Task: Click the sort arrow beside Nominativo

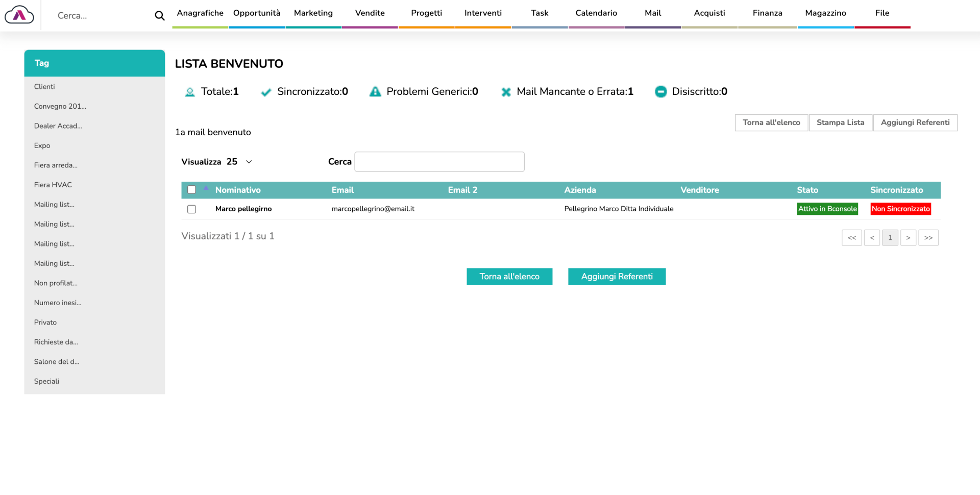Action: click(x=206, y=188)
